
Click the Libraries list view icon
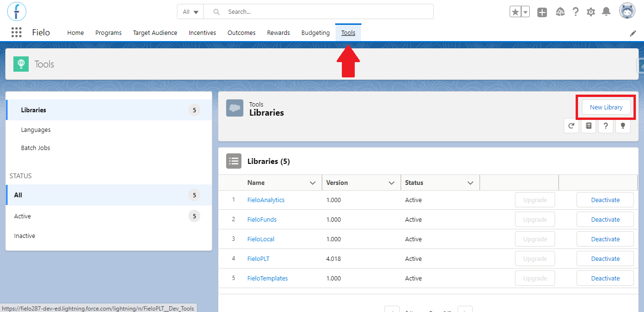pyautogui.click(x=234, y=161)
